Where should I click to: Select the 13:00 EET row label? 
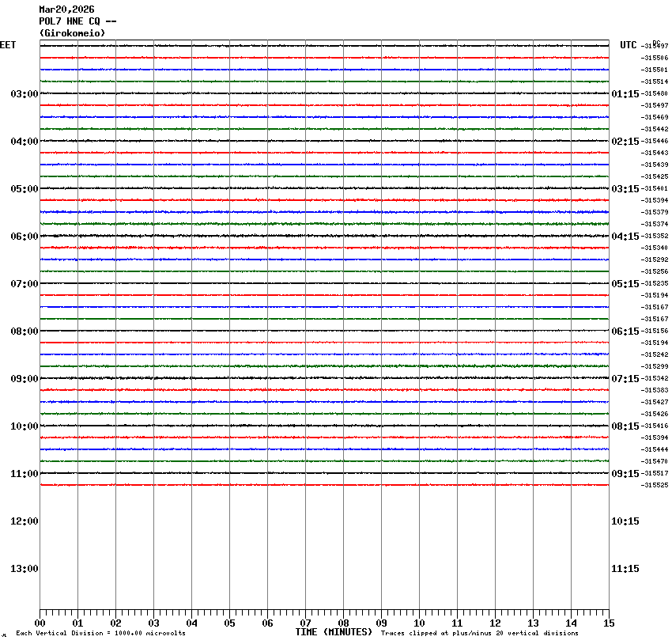click(x=24, y=569)
